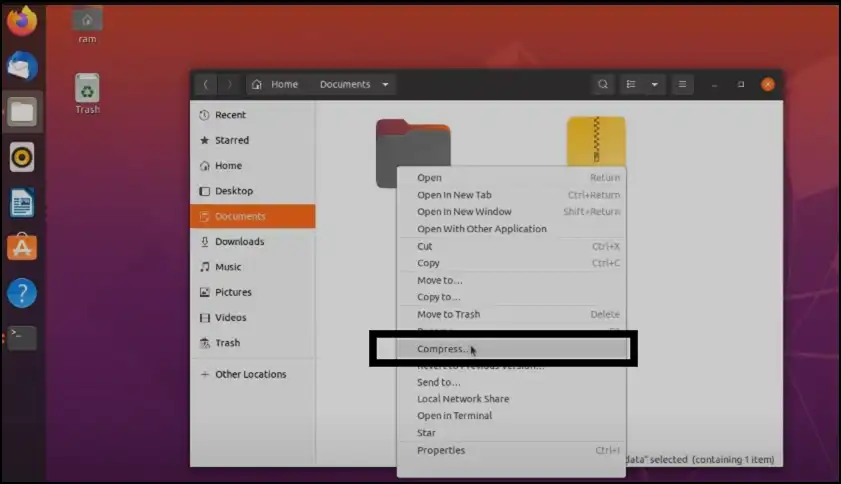The image size is (841, 484).
Task: Select the Trash icon on desktop
Action: click(87, 94)
